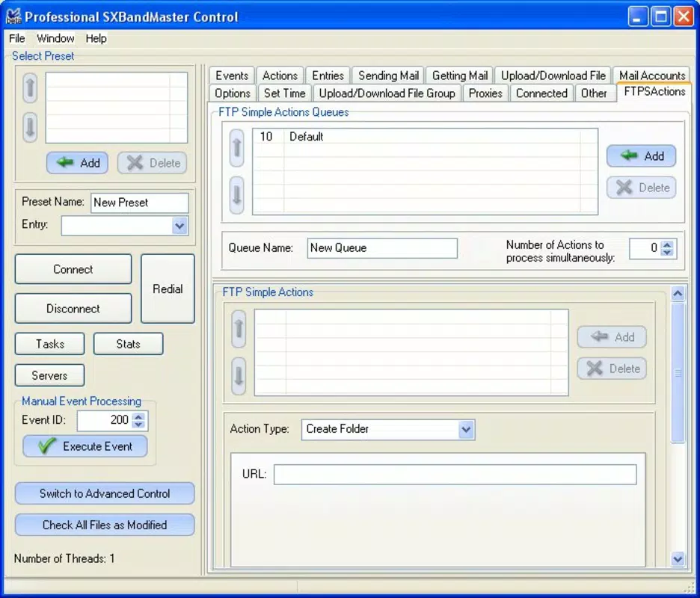Select the Default queue row
The width and height of the screenshot is (700, 598).
(x=425, y=137)
